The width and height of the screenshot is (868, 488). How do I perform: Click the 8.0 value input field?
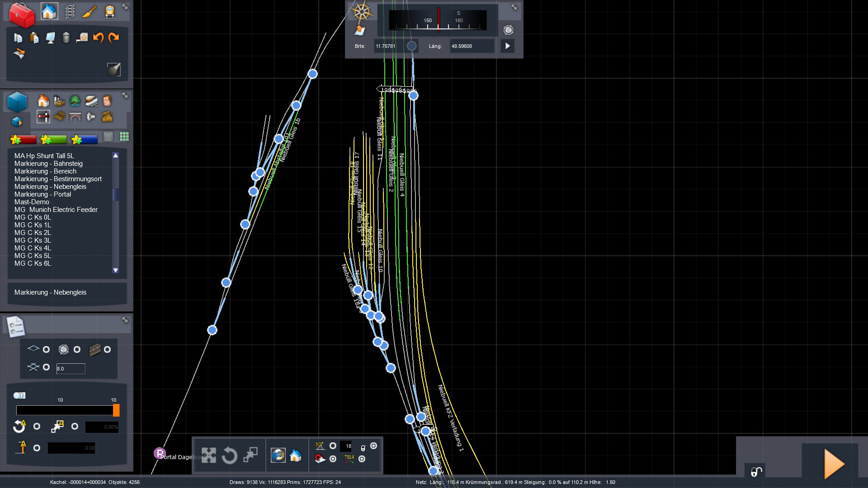(71, 369)
